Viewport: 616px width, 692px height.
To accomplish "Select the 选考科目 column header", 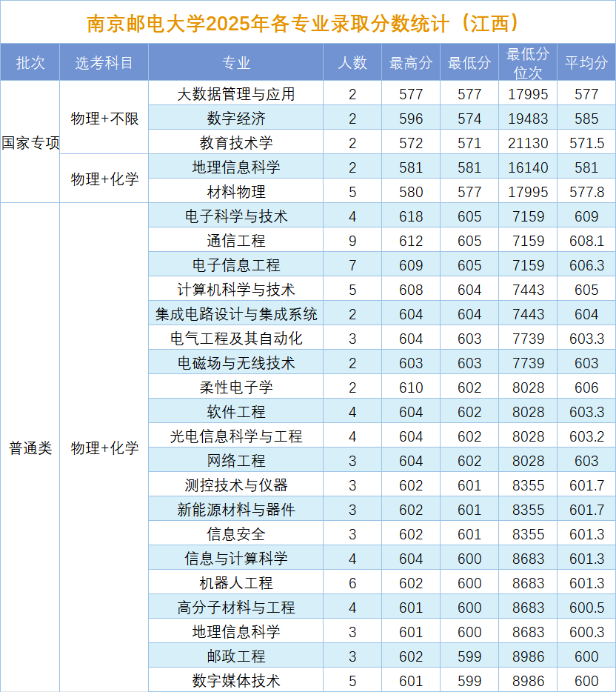I will [x=104, y=63].
